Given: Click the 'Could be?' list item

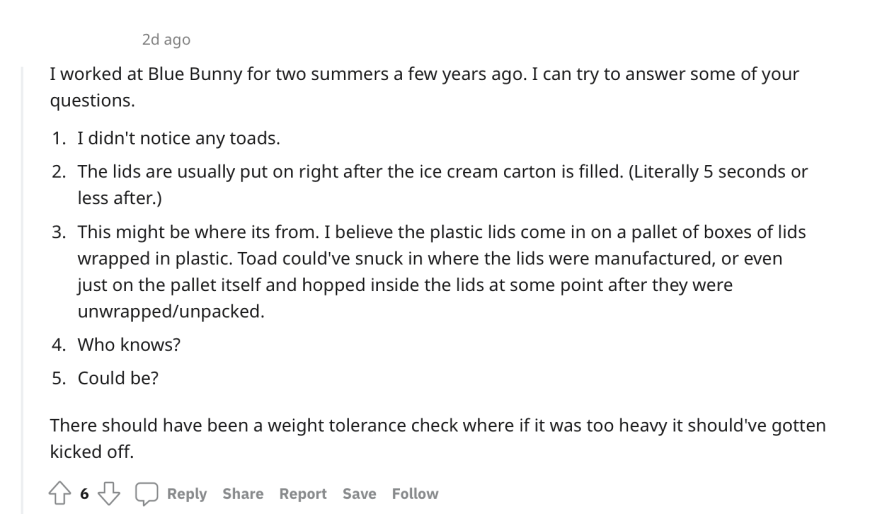Looking at the screenshot, I should [x=118, y=378].
